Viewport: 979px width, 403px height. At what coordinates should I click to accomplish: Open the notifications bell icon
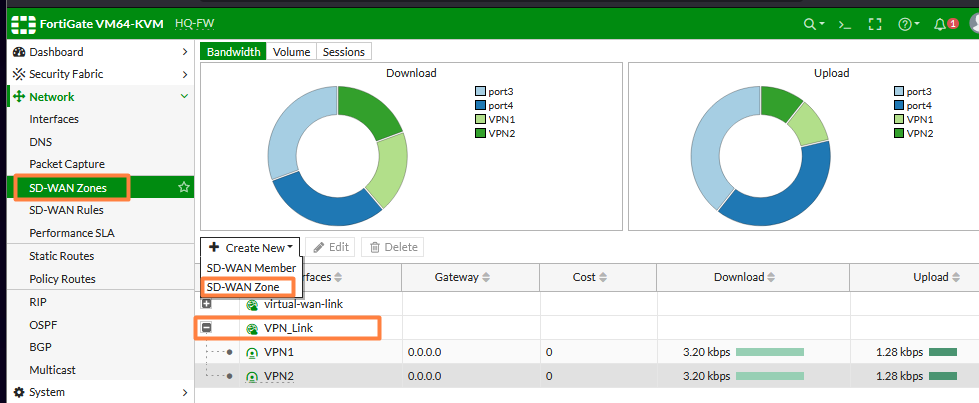(x=940, y=24)
